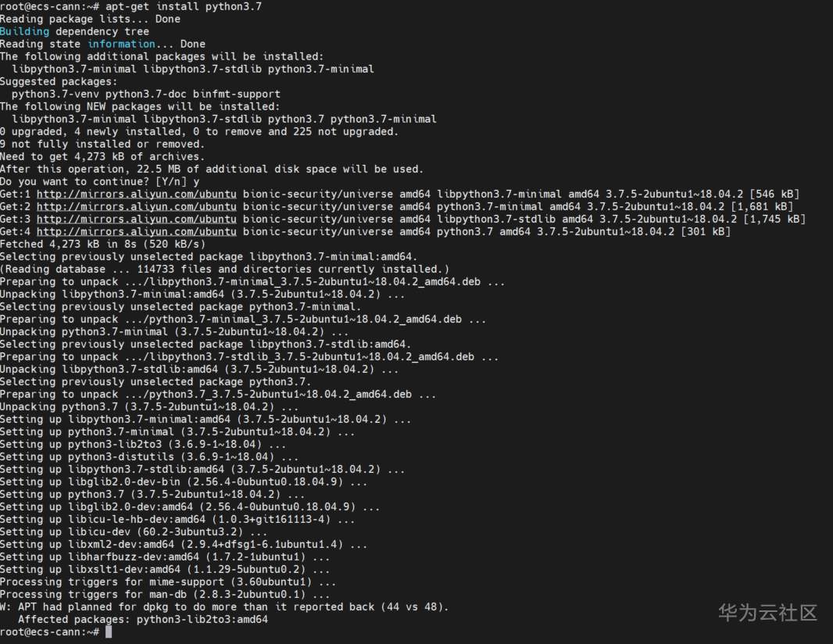Follow the mirror URL on the Get:4 line
833x644 pixels.
[136, 231]
